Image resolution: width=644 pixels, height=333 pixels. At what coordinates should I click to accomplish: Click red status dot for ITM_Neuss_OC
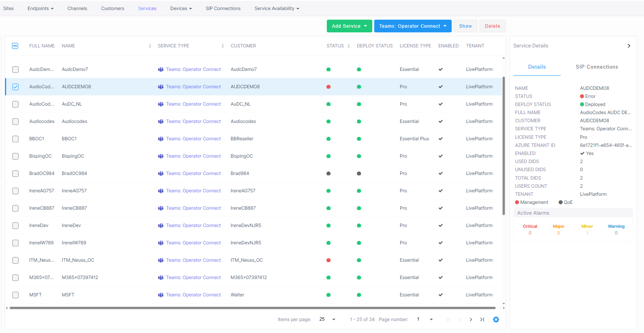click(328, 260)
